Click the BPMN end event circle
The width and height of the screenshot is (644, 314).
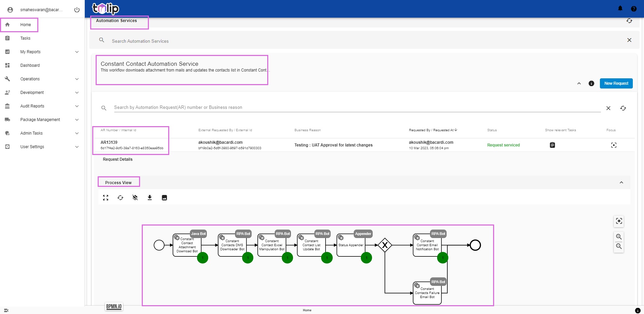475,245
